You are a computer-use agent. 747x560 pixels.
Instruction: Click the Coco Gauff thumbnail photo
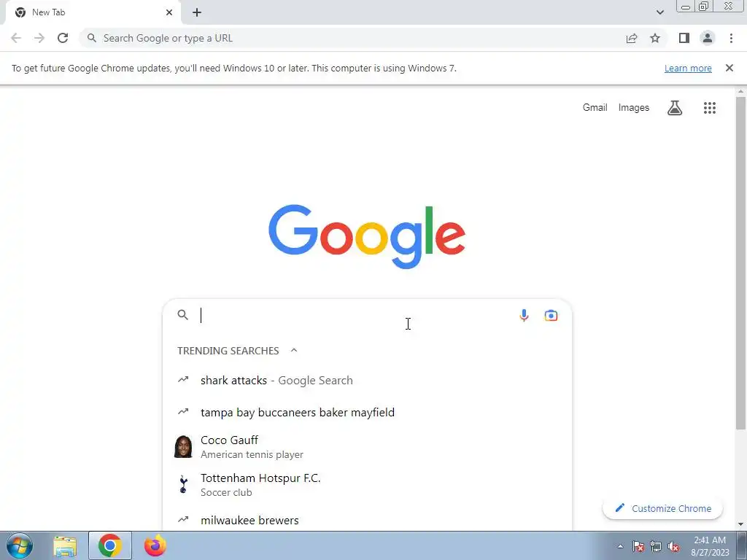pyautogui.click(x=183, y=447)
